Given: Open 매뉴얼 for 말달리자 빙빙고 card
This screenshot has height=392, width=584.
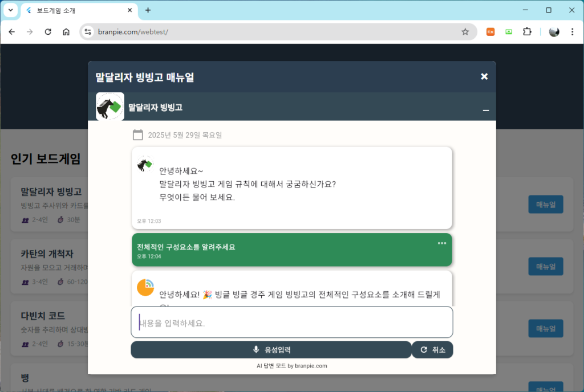Looking at the screenshot, I should pyautogui.click(x=546, y=205).
